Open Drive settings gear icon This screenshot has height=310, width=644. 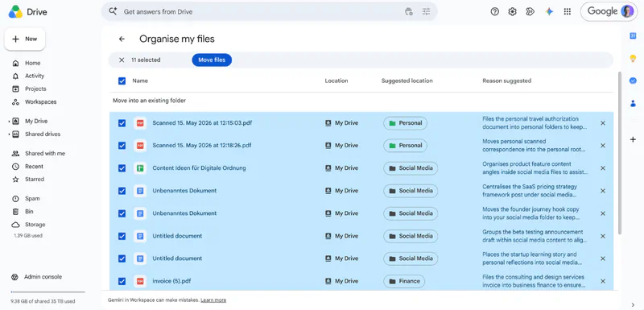[512, 11]
